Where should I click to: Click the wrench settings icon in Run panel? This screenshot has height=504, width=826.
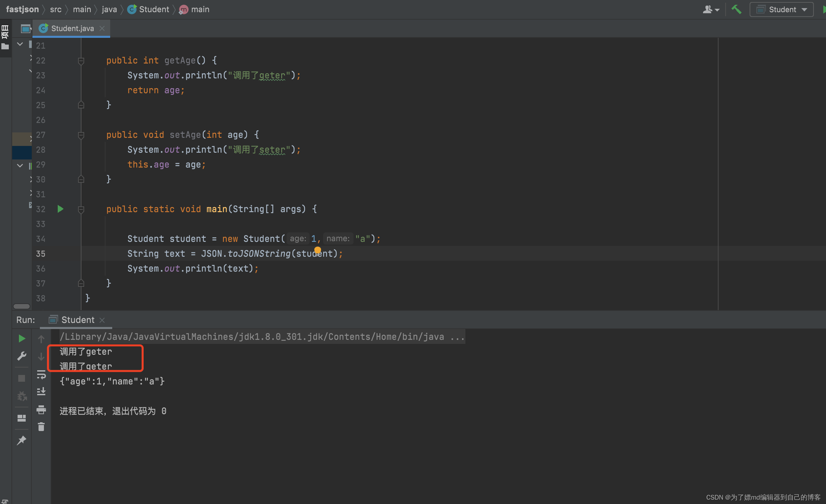[x=22, y=356]
